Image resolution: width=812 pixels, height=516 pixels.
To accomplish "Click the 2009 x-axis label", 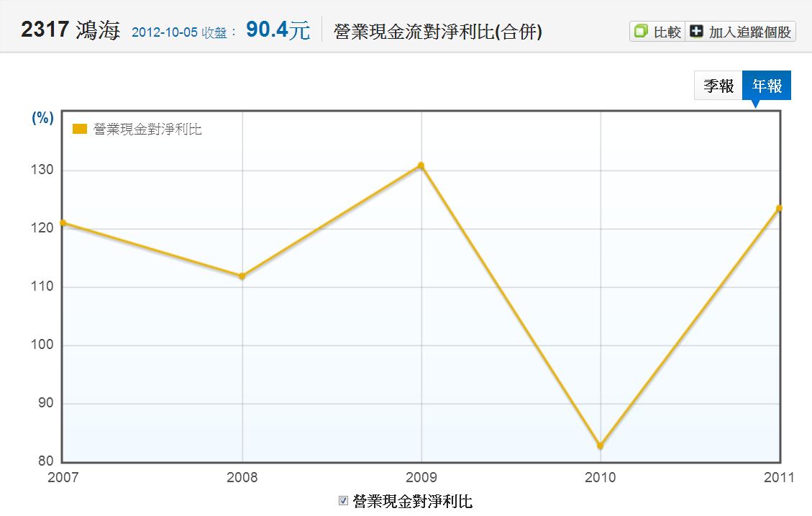I will tap(421, 477).
